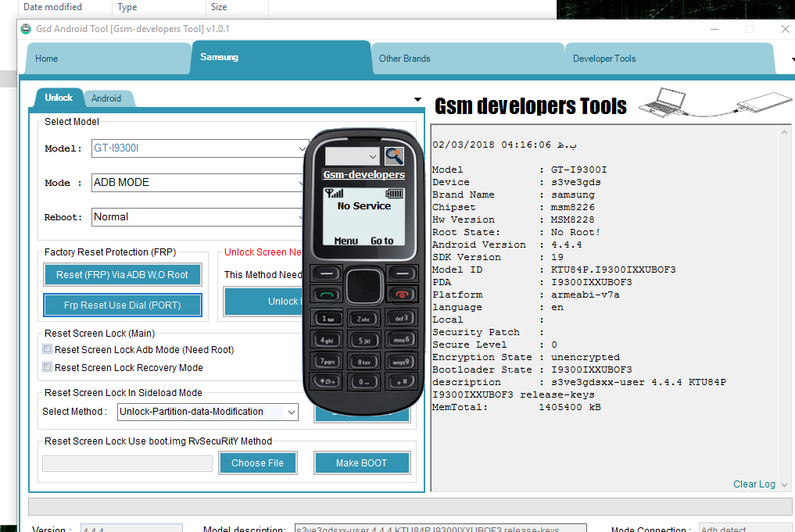Screen dimensions: 795x532
Task: Tap the 4ghi key on phone keypad
Action: coord(328,340)
